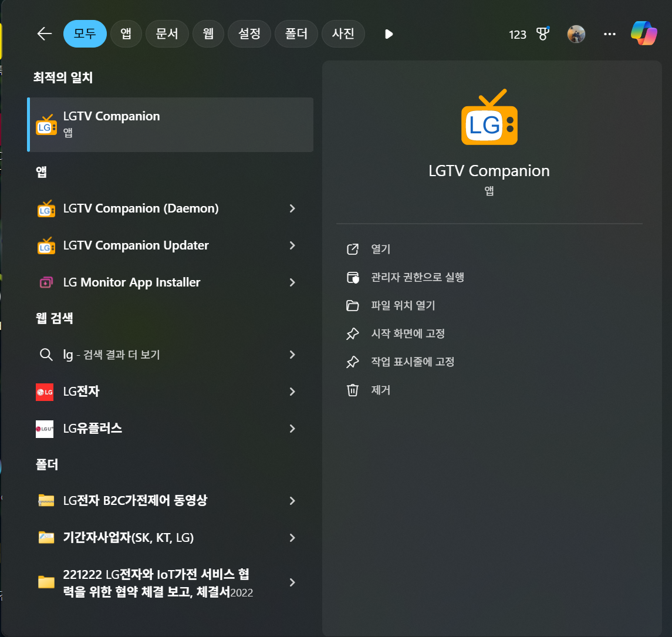This screenshot has width=672, height=637.
Task: Expand LG전자 B2C가전제어 동영상 chevron
Action: coord(292,501)
